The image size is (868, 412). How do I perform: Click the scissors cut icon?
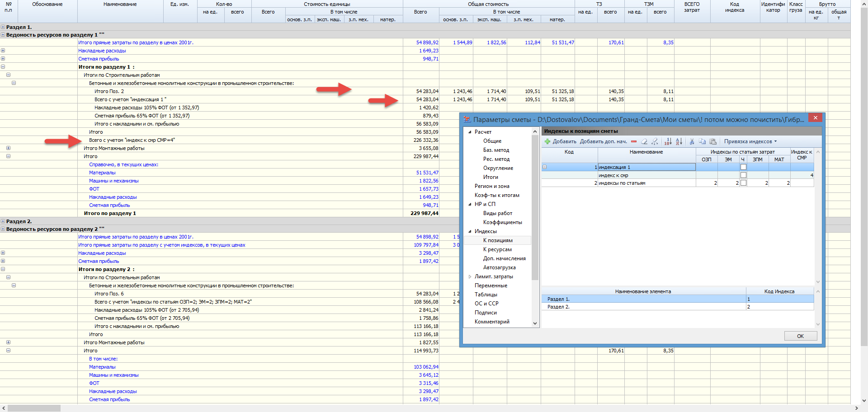(692, 141)
